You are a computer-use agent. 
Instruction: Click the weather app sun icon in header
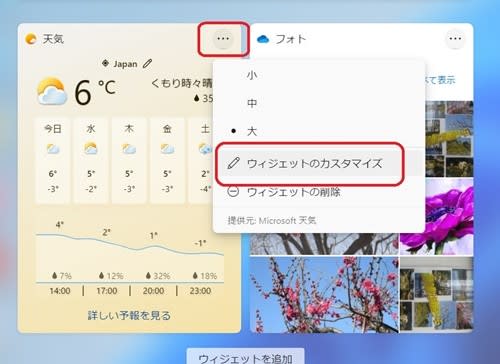click(31, 39)
